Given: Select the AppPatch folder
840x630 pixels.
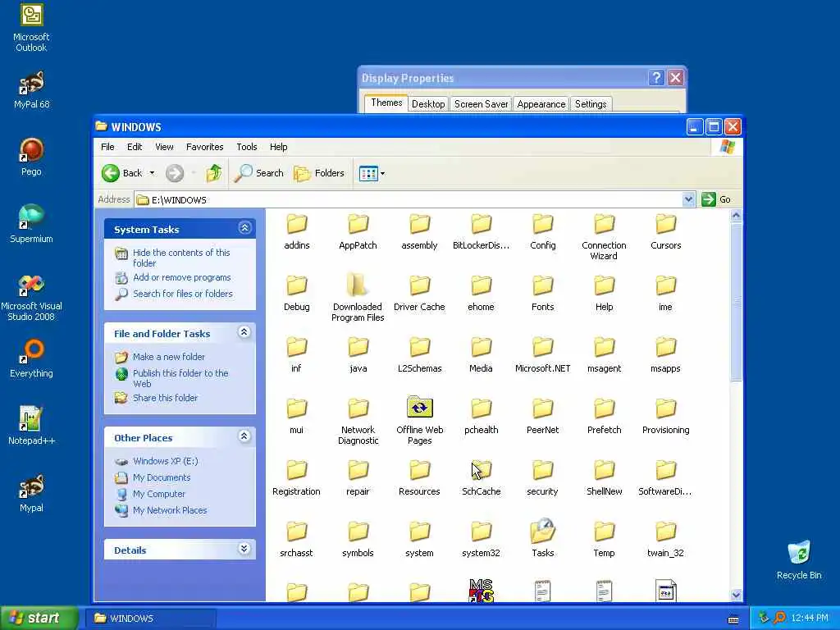Looking at the screenshot, I should click(358, 232).
